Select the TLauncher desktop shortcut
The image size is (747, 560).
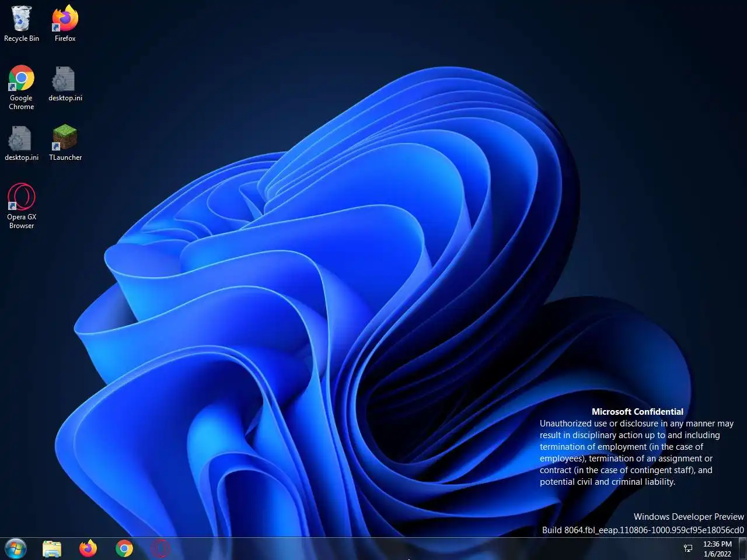tap(65, 142)
